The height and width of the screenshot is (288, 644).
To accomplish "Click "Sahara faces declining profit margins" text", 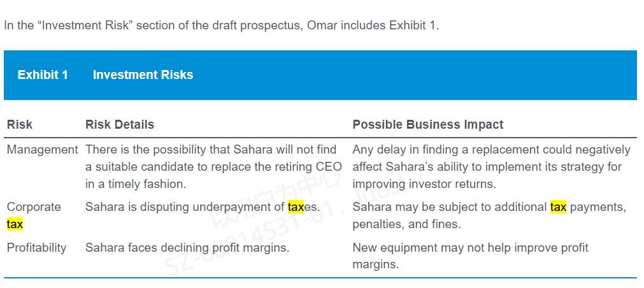I will click(187, 248).
